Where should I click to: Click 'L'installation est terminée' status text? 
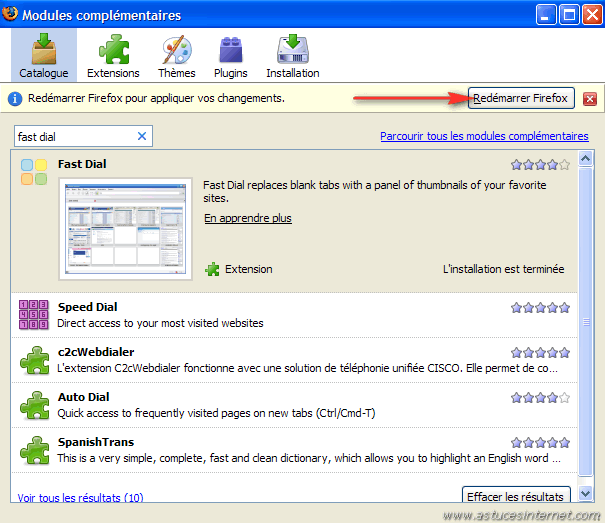(x=504, y=269)
